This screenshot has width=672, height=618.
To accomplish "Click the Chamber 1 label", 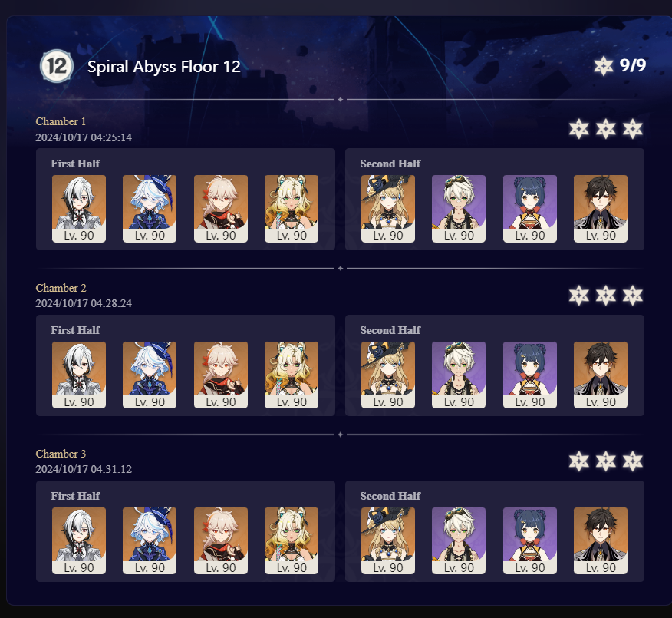I will tap(61, 121).
